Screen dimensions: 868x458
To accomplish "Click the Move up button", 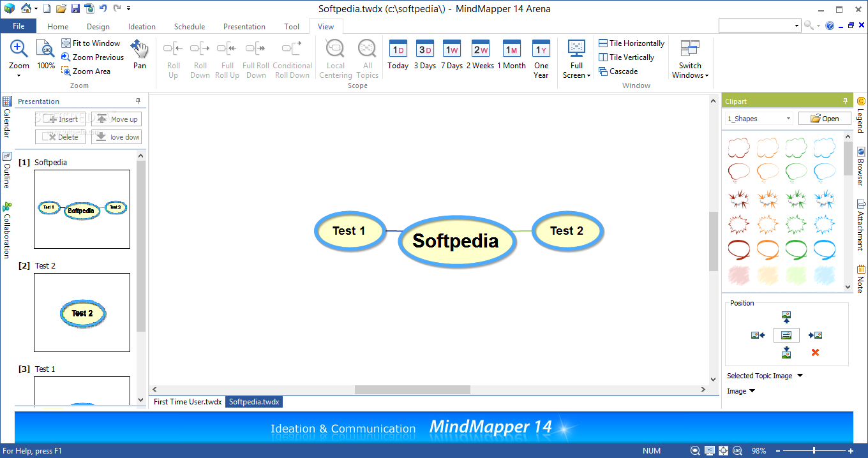I will tap(117, 119).
